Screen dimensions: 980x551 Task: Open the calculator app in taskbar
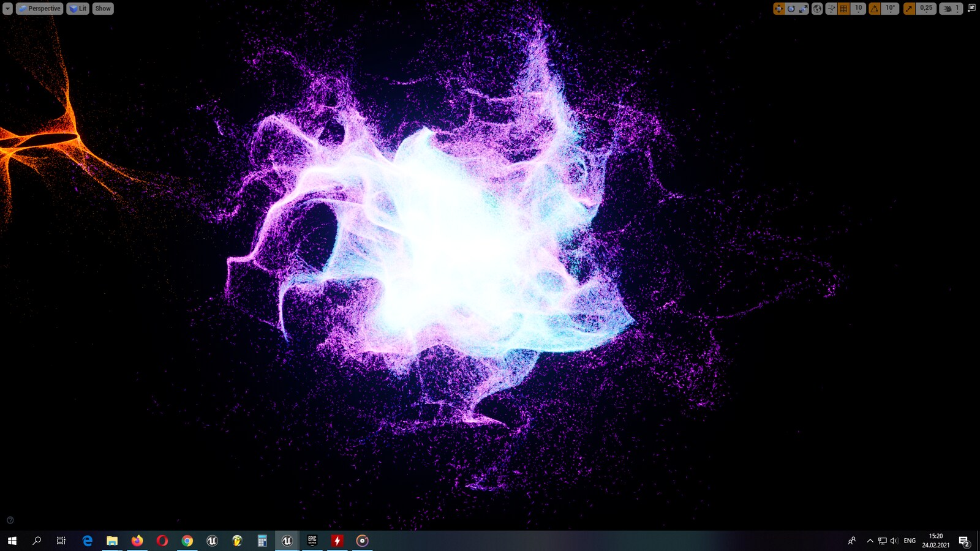(262, 541)
